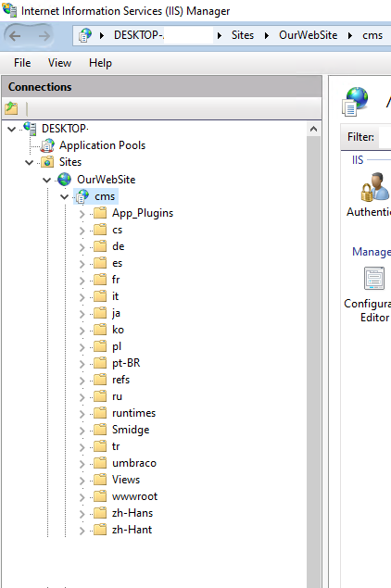Select the es folder label

pyautogui.click(x=117, y=263)
